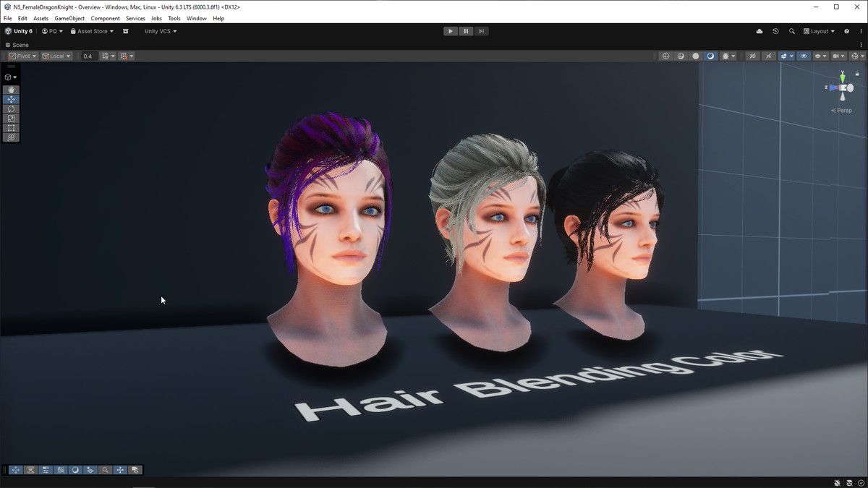Open the undo history icon
The height and width of the screenshot is (488, 868).
point(775,32)
